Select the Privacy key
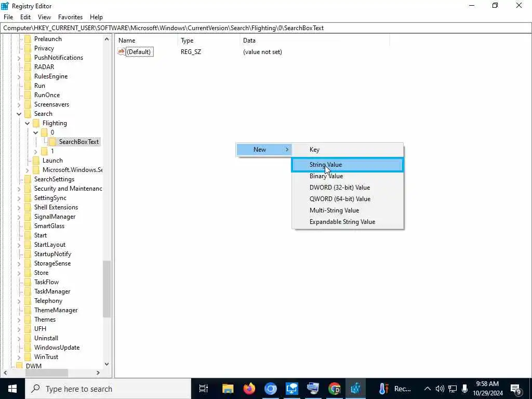 44,48
